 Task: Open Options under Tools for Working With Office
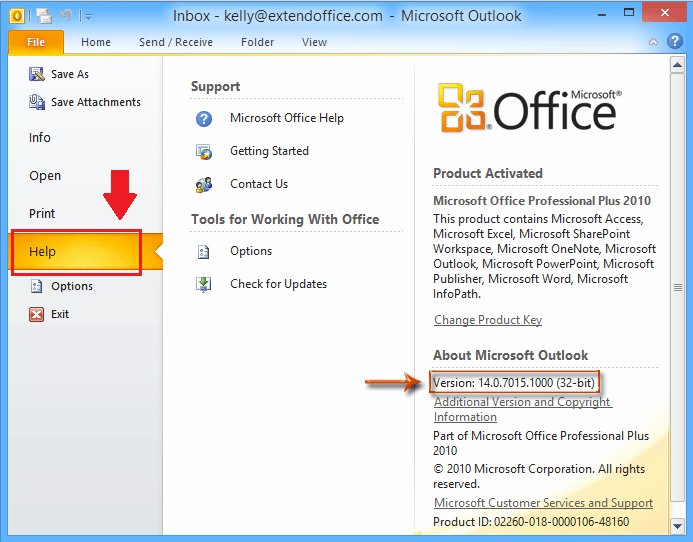tap(251, 251)
